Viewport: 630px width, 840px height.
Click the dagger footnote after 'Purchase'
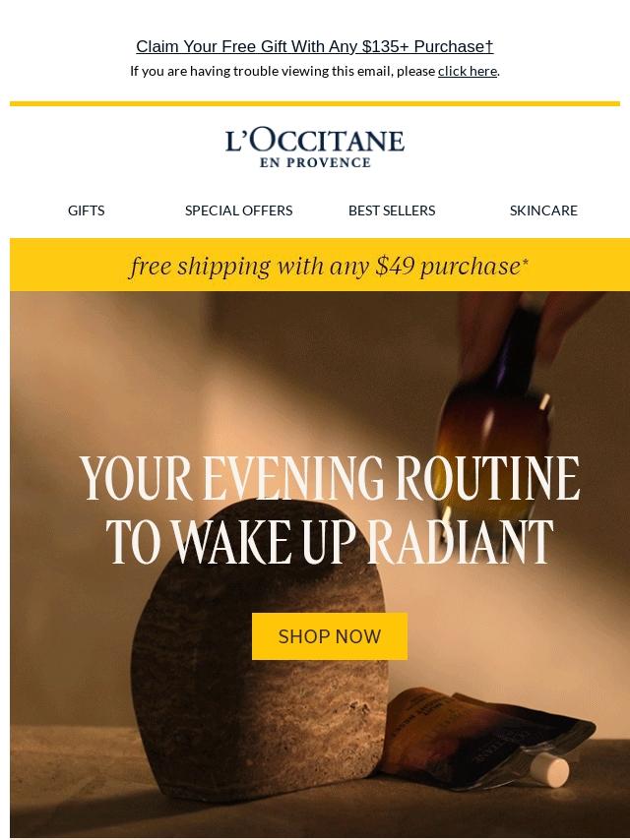click(x=489, y=46)
